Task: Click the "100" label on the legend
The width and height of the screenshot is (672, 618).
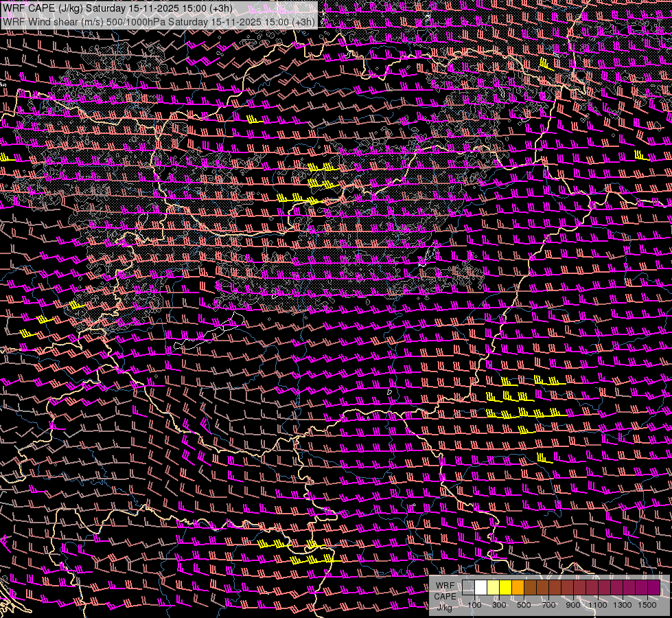Action: tap(474, 605)
